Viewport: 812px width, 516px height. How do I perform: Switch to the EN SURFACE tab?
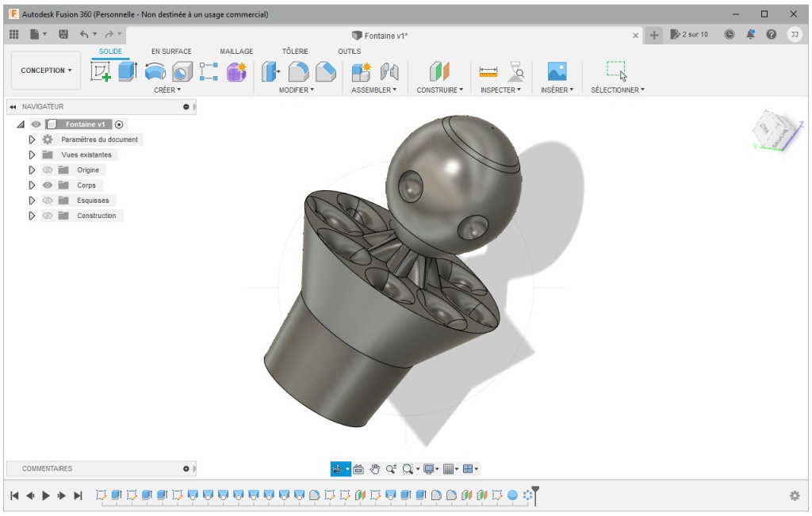pyautogui.click(x=171, y=52)
